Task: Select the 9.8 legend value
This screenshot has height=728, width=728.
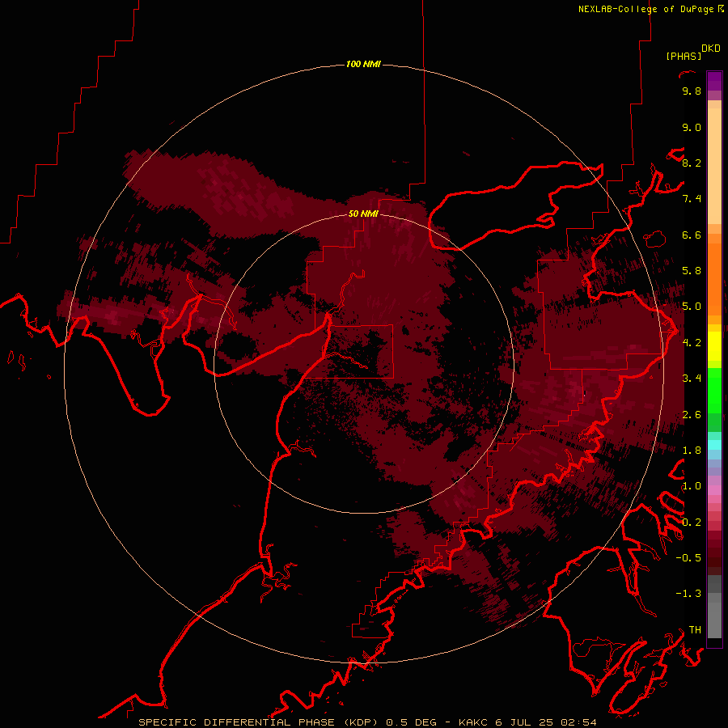Action: point(692,91)
